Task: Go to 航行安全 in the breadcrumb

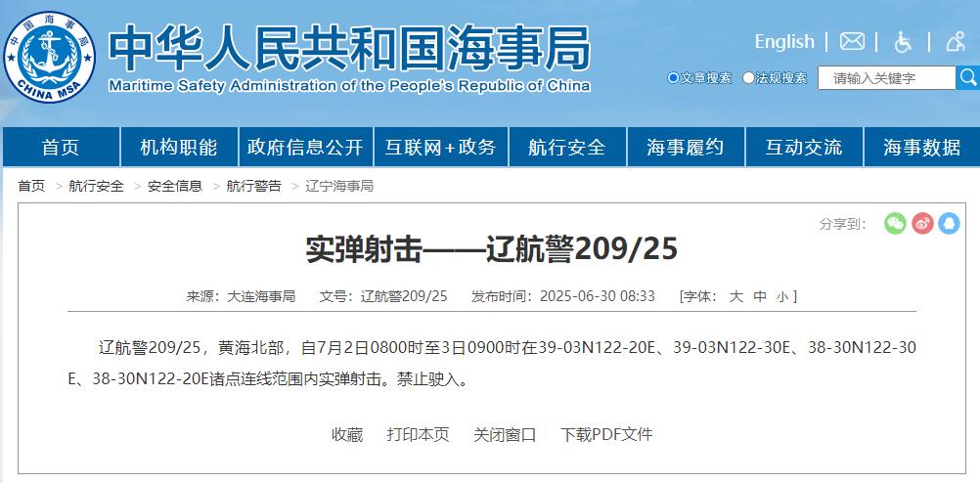Action: (x=96, y=186)
